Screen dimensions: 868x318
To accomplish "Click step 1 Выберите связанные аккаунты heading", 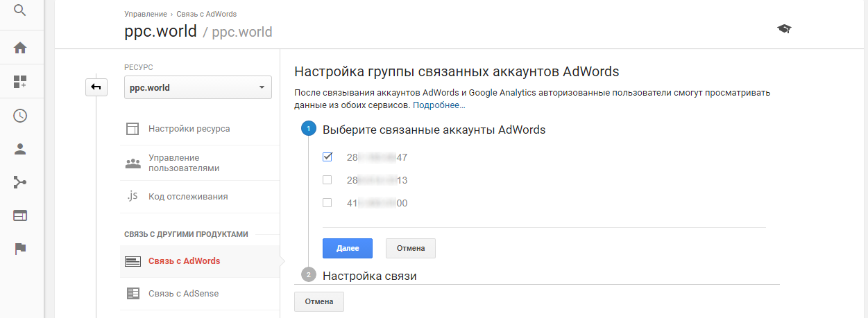I will pos(434,130).
